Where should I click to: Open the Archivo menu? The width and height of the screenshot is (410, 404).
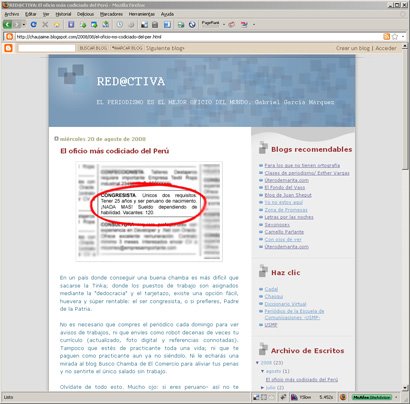pos(12,14)
